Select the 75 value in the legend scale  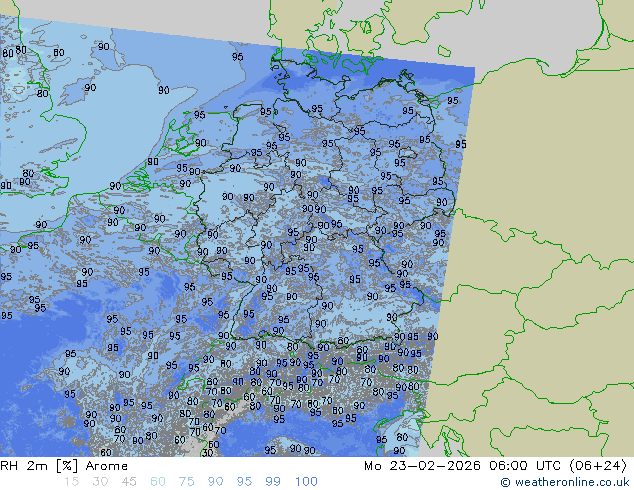pyautogui.click(x=186, y=482)
